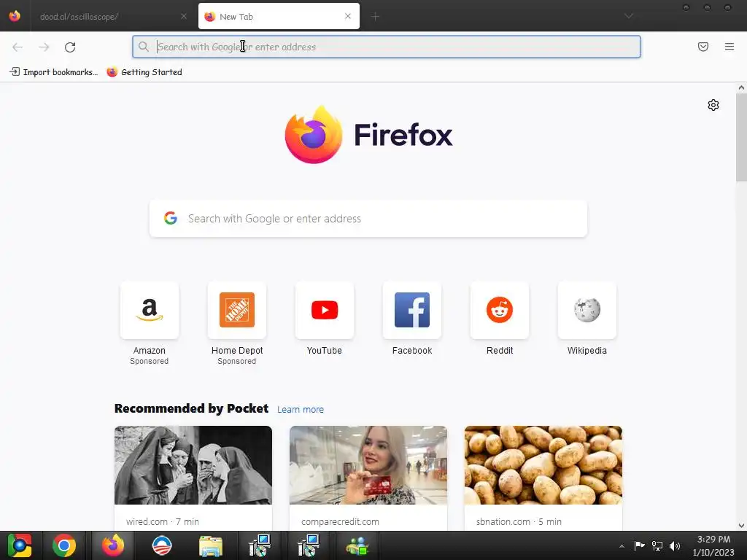
Task: Click the network tray icon
Action: point(657,546)
